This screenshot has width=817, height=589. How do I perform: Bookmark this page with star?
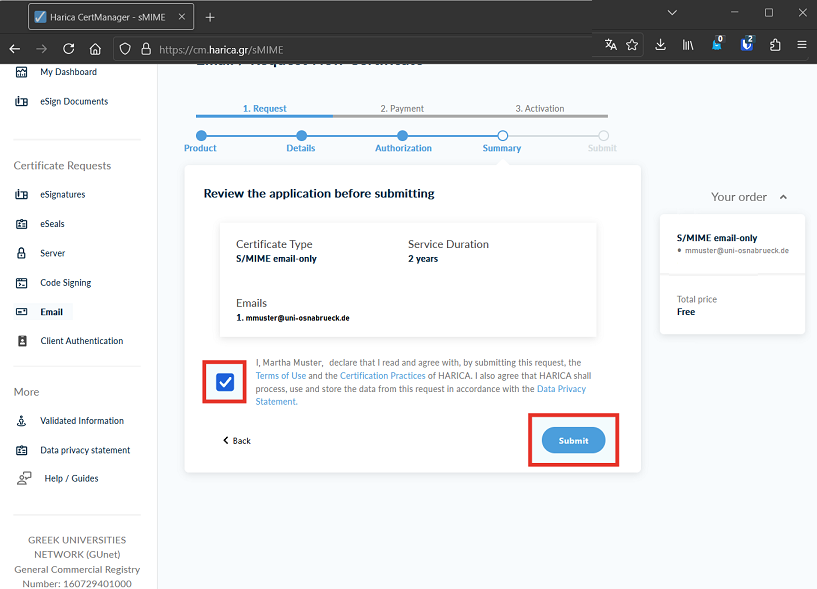click(x=632, y=45)
